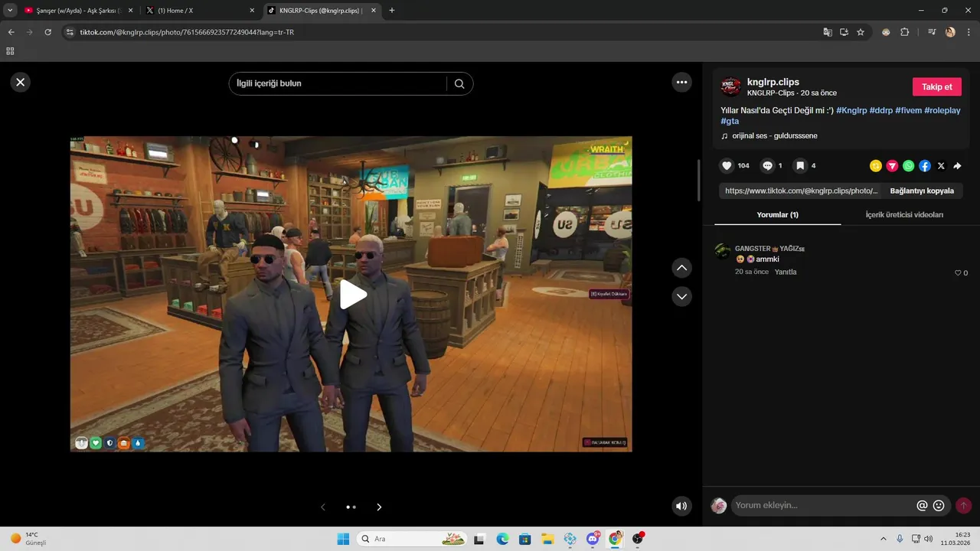Open a new browser tab with plus
This screenshot has width=980, height=551.
click(x=392, y=11)
